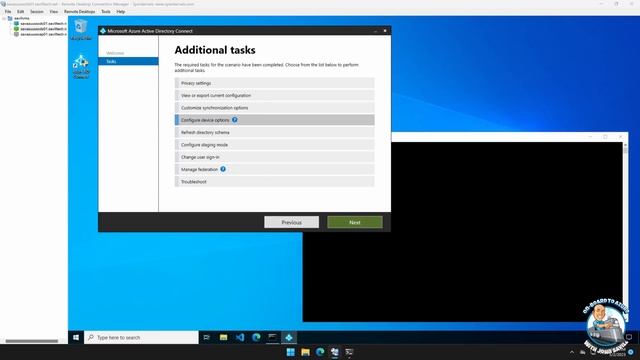This screenshot has width=640, height=360.
Task: Open the Recycle Bin desktop icon
Action: pyautogui.click(x=80, y=29)
